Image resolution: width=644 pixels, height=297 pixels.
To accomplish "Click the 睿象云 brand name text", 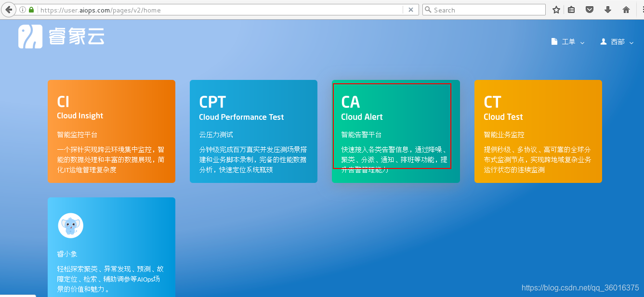I will (x=76, y=37).
